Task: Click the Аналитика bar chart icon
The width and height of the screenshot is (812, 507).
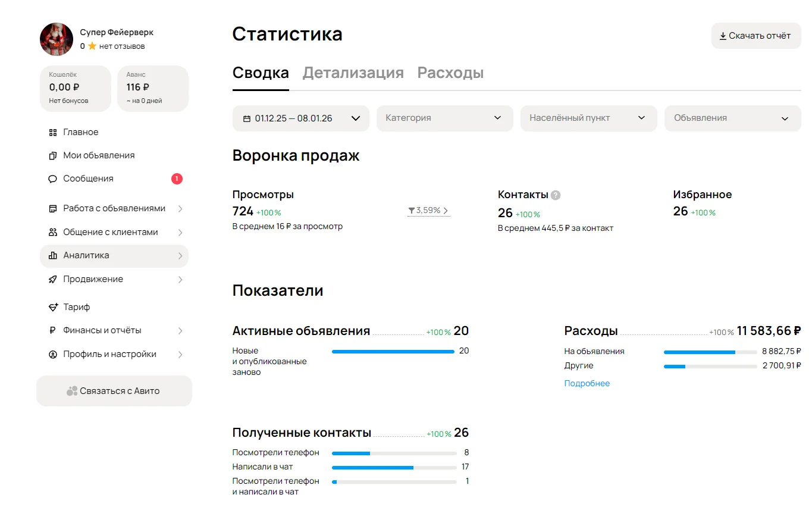Action: click(x=52, y=255)
